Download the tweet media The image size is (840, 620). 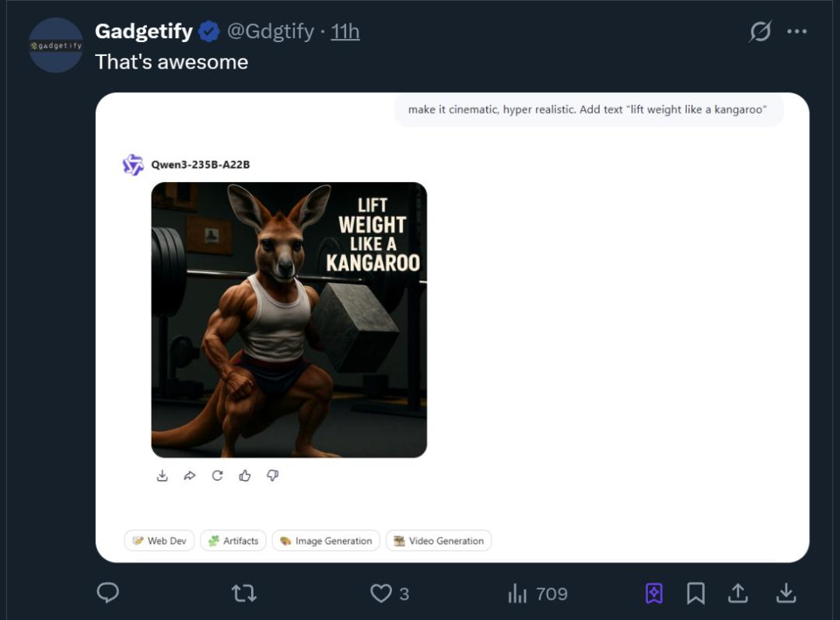pyautogui.click(x=786, y=594)
